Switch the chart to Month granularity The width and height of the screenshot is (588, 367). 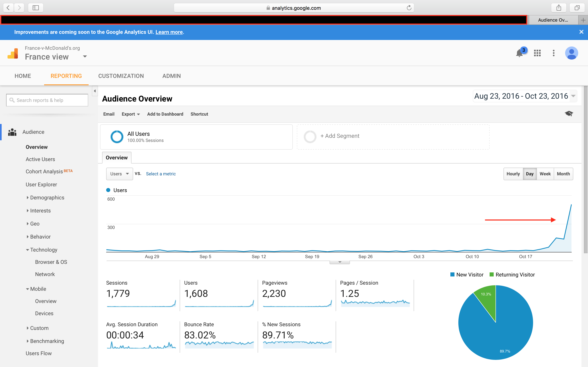click(x=563, y=174)
